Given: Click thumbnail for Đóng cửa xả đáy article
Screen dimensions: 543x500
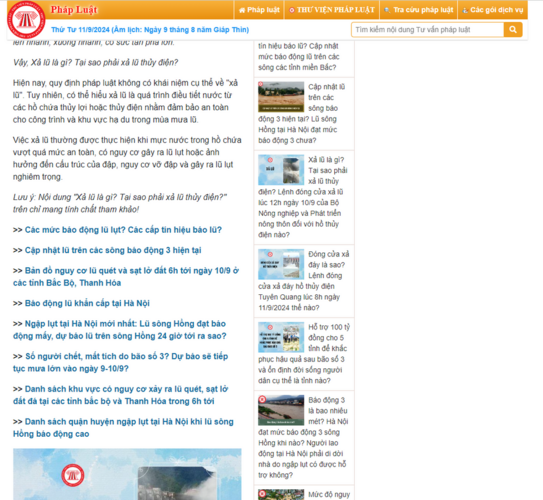Looking at the screenshot, I should [x=281, y=264].
